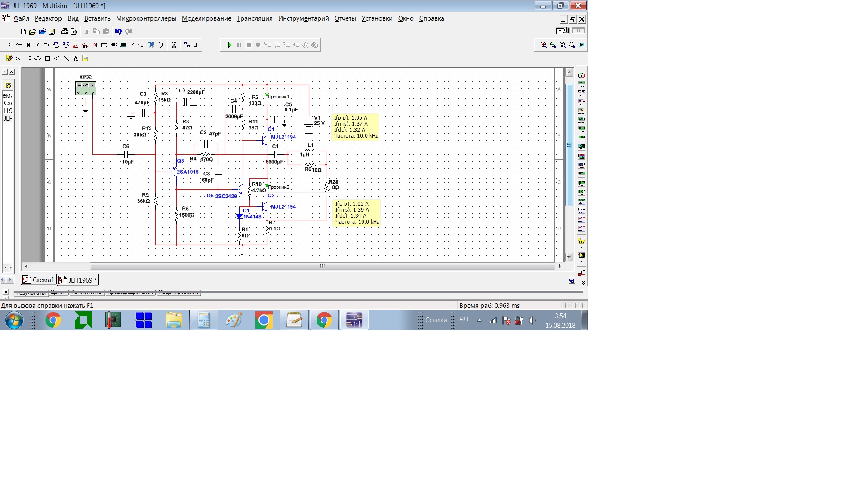843x504 pixels.
Task: Open the Результаты tab in bottom panel
Action: tap(31, 293)
